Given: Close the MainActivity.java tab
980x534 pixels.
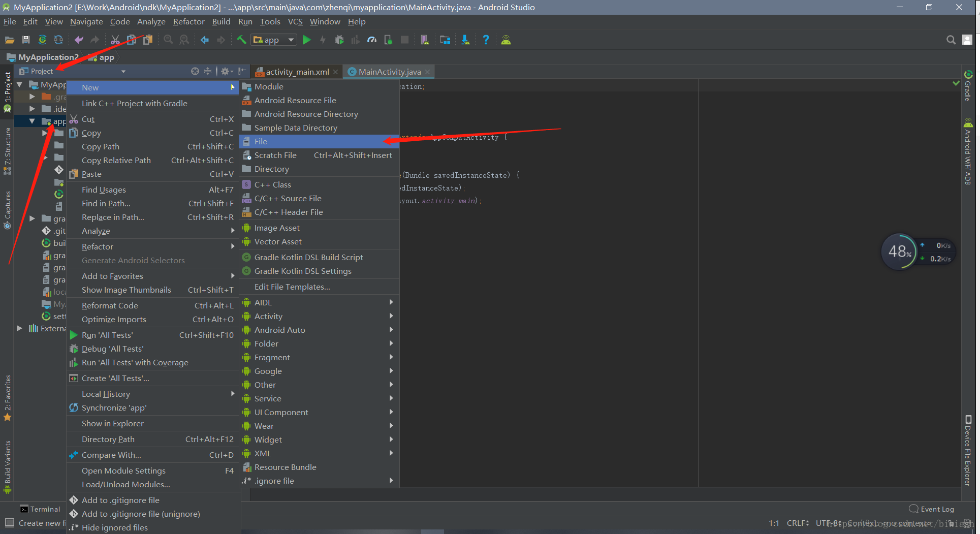Looking at the screenshot, I should click(x=428, y=72).
